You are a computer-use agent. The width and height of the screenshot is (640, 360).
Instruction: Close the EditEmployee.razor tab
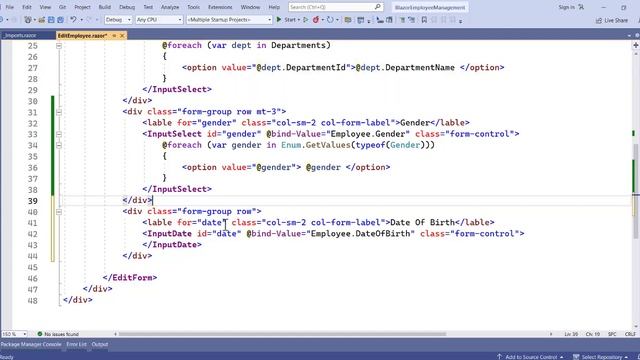click(x=122, y=36)
